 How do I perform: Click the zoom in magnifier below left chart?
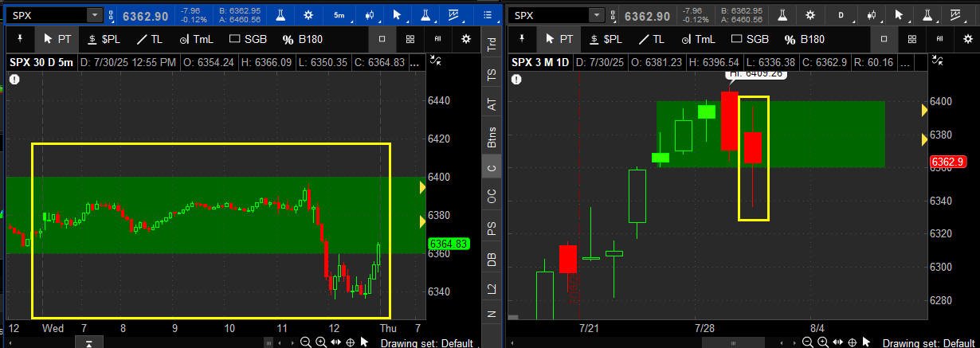[x=320, y=342]
